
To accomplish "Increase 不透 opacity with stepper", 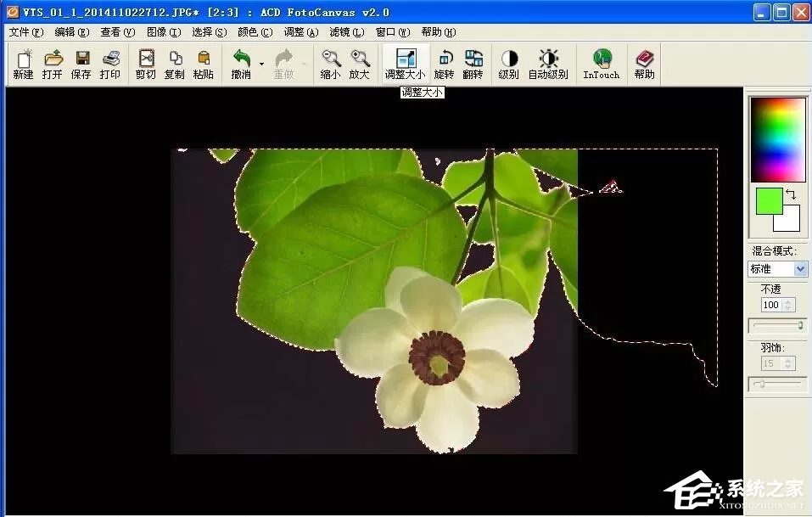I will (788, 302).
